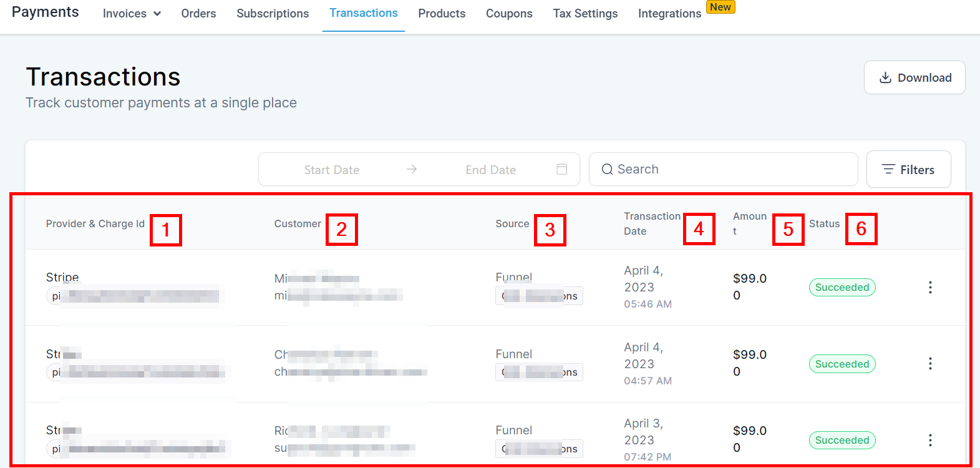Open the Products tab

pos(442,14)
